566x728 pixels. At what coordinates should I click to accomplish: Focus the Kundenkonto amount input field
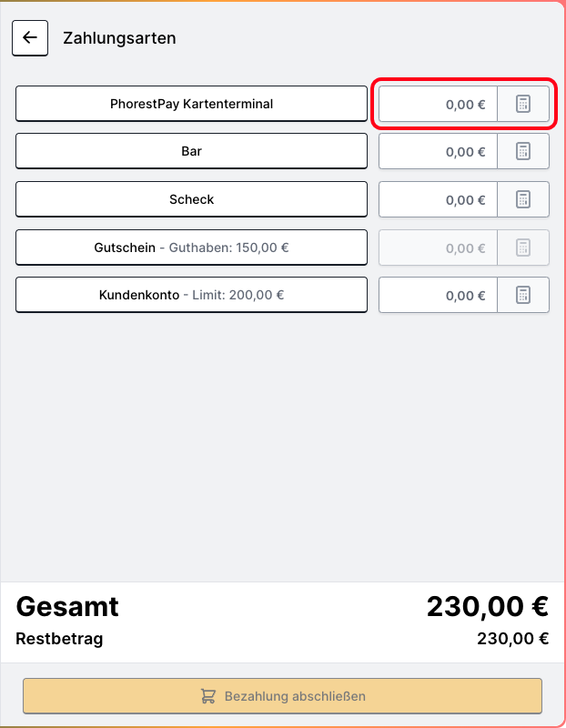(x=438, y=295)
